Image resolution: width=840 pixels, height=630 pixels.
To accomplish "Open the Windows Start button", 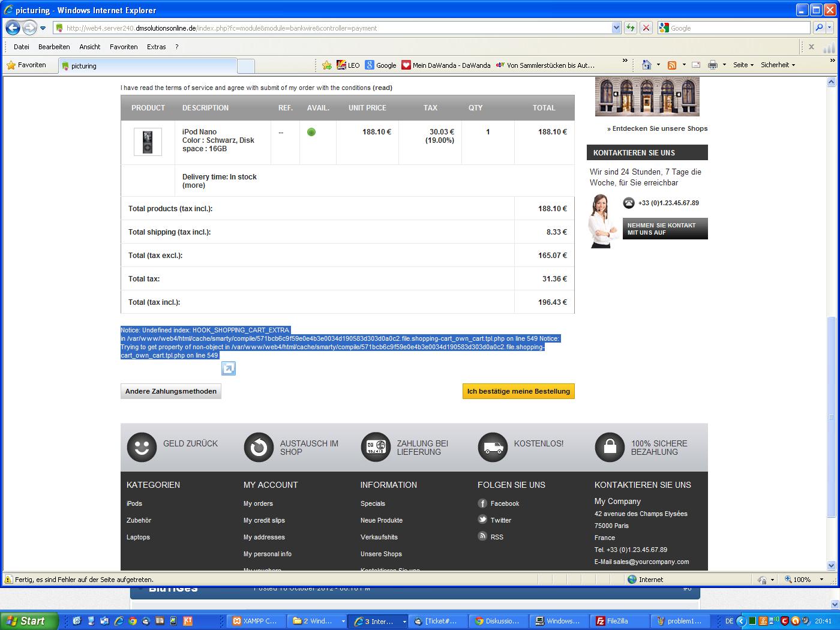I will [x=29, y=621].
